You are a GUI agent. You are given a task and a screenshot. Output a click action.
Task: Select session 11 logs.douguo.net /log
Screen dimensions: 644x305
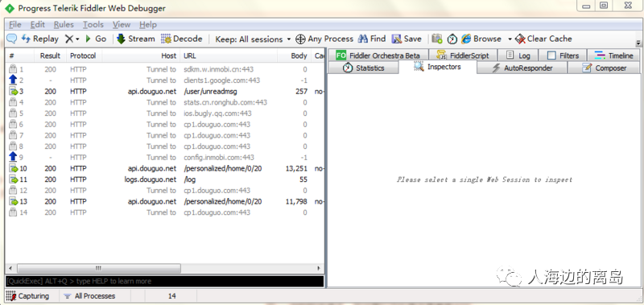(x=165, y=179)
